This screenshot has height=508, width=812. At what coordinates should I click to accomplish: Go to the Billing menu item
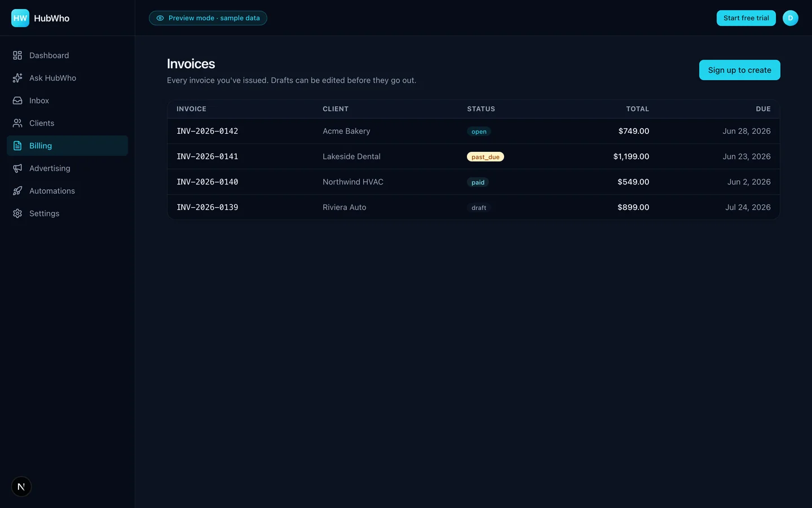coord(67,146)
